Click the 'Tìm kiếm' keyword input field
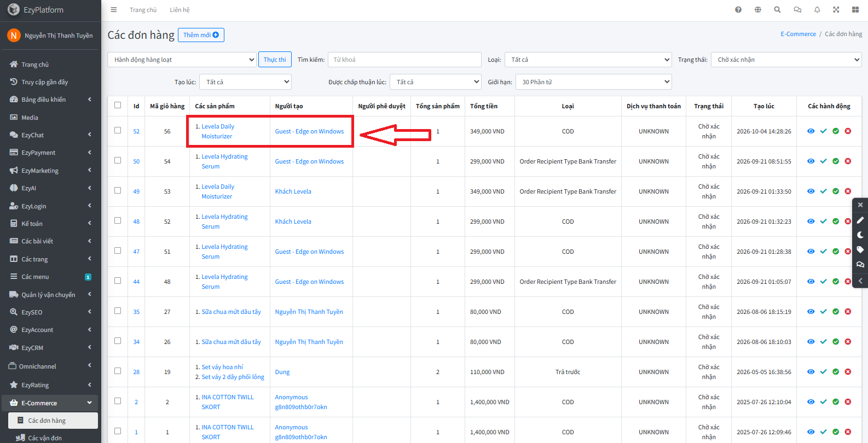The height and width of the screenshot is (443, 868). [404, 60]
